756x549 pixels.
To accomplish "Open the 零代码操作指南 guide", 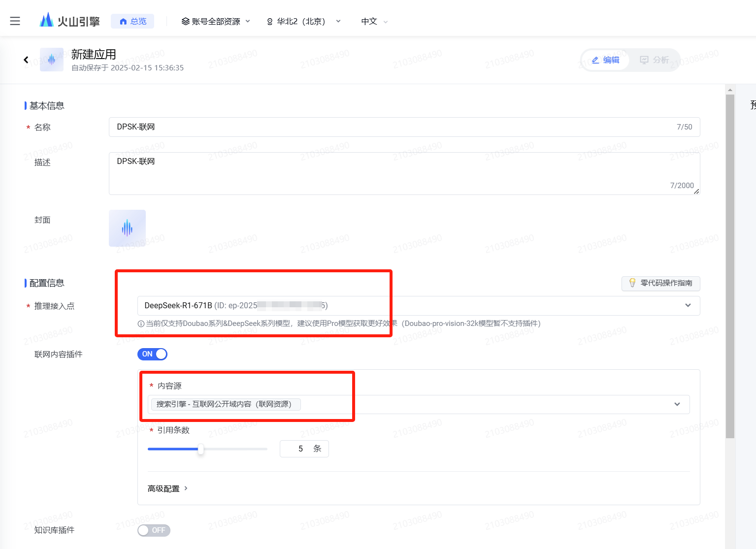I will pyautogui.click(x=660, y=283).
